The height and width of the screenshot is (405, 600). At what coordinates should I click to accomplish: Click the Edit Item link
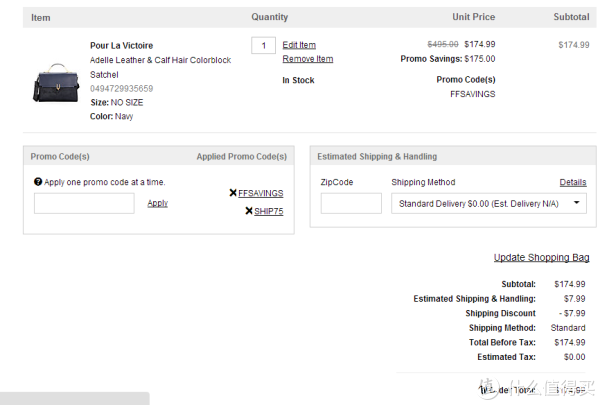pyautogui.click(x=299, y=45)
